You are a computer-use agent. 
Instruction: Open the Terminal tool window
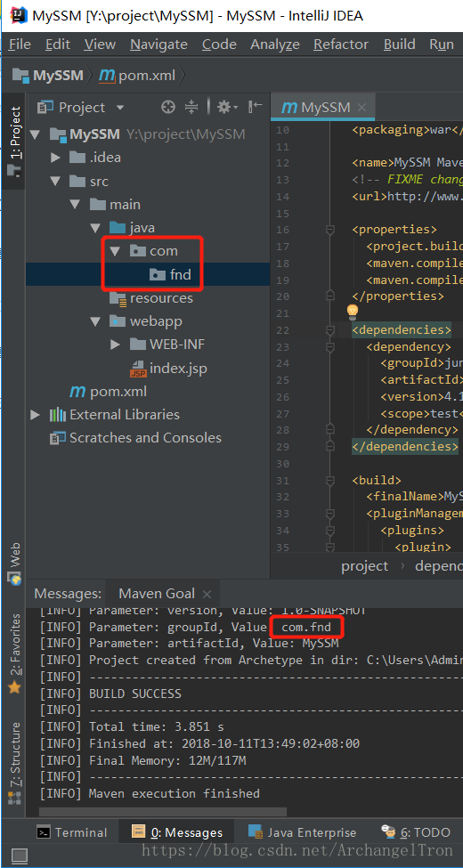click(72, 832)
